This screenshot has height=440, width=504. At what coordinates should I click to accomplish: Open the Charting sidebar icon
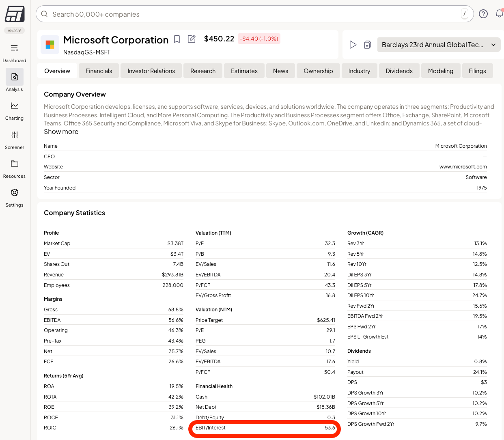(15, 106)
